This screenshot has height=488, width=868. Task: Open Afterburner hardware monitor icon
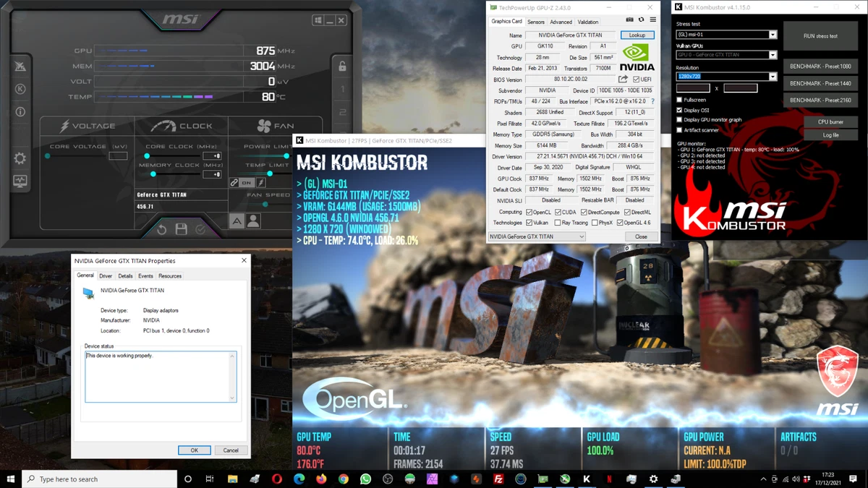(x=20, y=181)
